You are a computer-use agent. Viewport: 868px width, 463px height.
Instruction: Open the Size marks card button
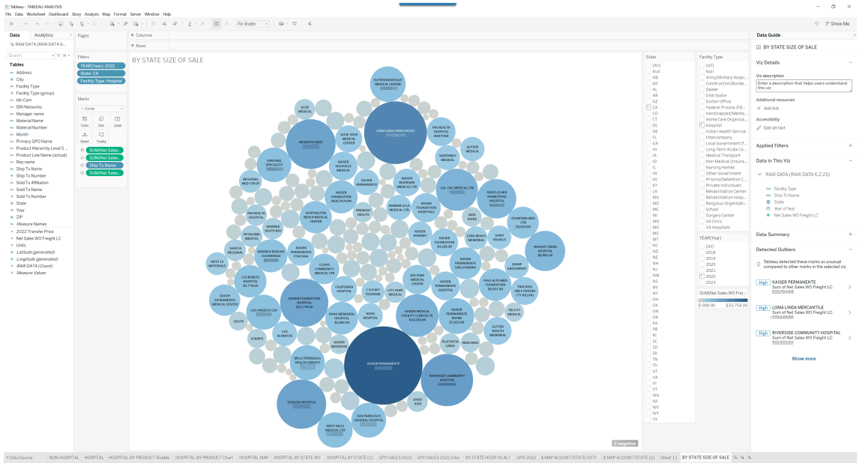[101, 121]
